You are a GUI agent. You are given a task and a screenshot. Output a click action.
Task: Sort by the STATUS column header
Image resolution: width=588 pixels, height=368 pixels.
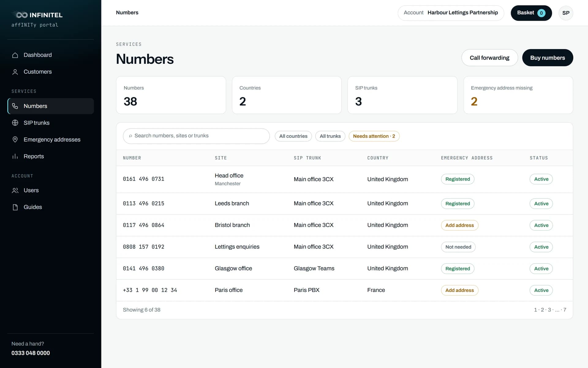coord(539,158)
